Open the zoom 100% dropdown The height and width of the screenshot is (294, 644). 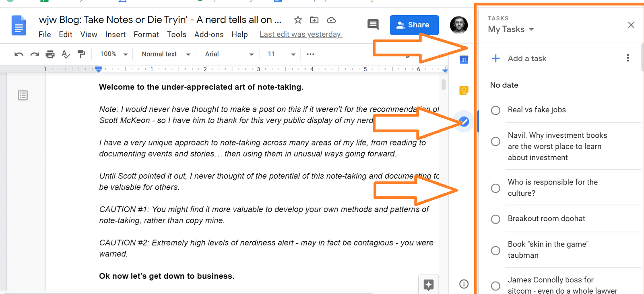click(x=114, y=54)
